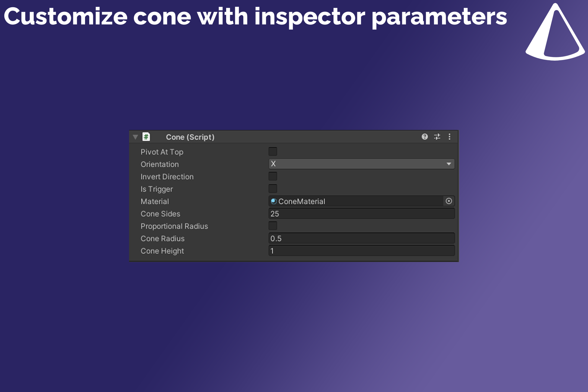Click the component help icon

tap(424, 137)
